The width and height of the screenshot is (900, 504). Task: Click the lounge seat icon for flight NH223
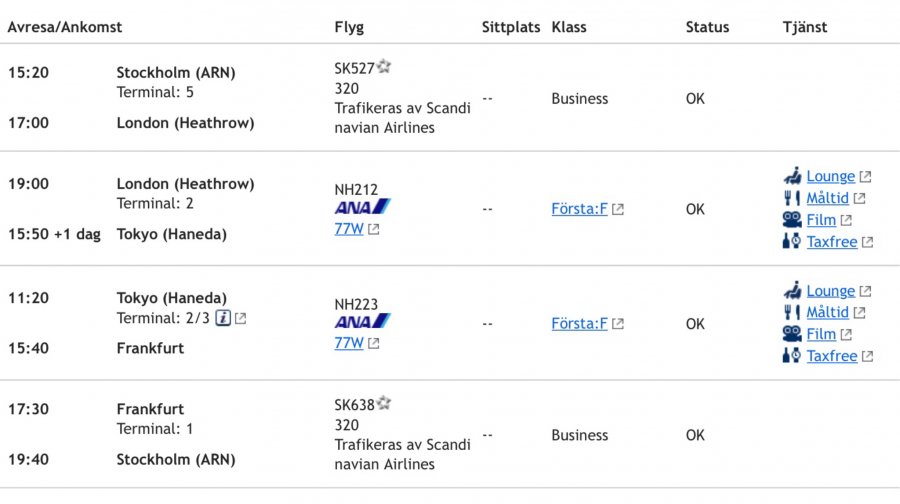click(793, 291)
